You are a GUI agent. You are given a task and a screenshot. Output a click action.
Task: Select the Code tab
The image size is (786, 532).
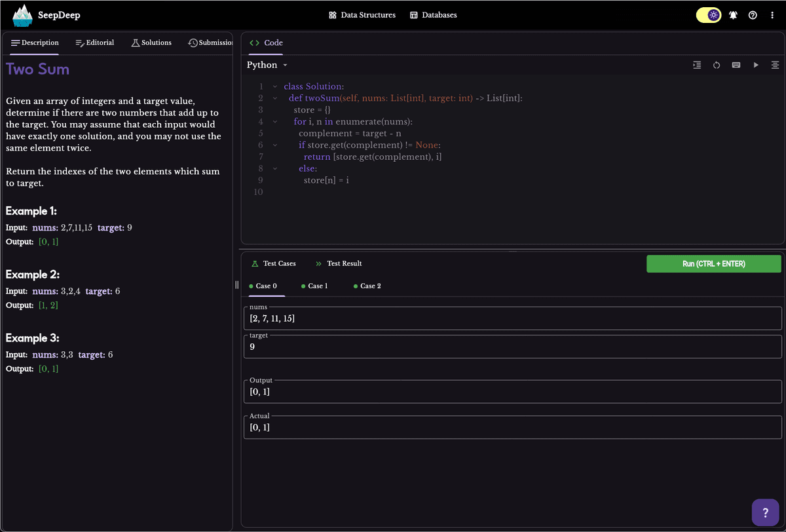[266, 43]
